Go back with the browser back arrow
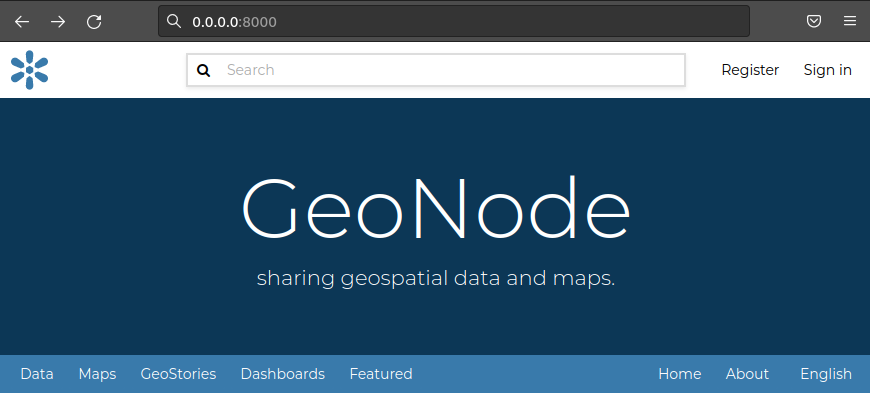This screenshot has width=870, height=394. pos(22,22)
